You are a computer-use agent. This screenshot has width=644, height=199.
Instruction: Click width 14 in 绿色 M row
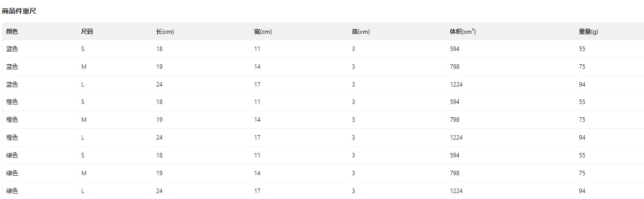pos(257,173)
